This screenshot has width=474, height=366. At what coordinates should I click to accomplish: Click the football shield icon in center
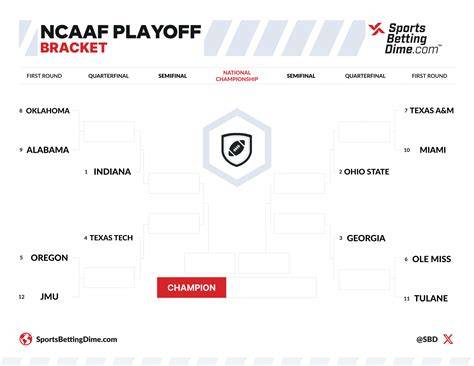[x=237, y=149]
